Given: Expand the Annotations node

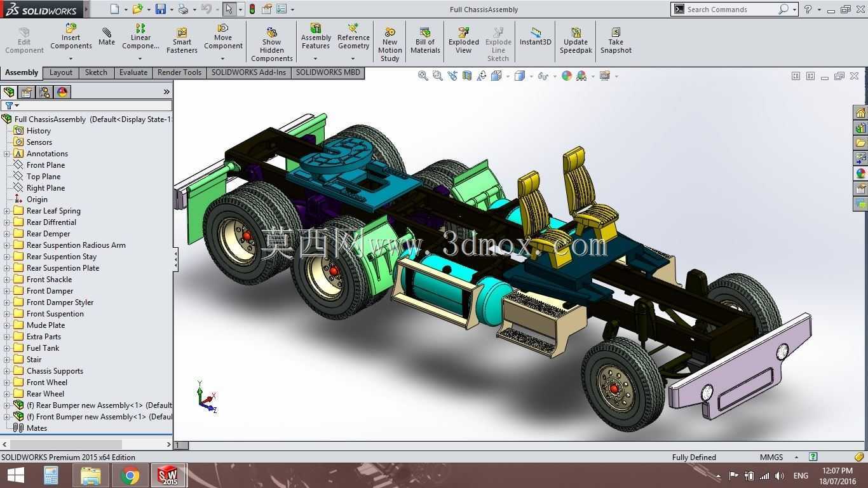Looking at the screenshot, I should pyautogui.click(x=7, y=154).
